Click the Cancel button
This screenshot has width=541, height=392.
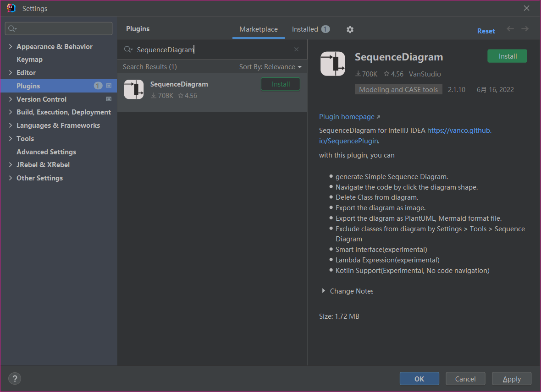(465, 379)
